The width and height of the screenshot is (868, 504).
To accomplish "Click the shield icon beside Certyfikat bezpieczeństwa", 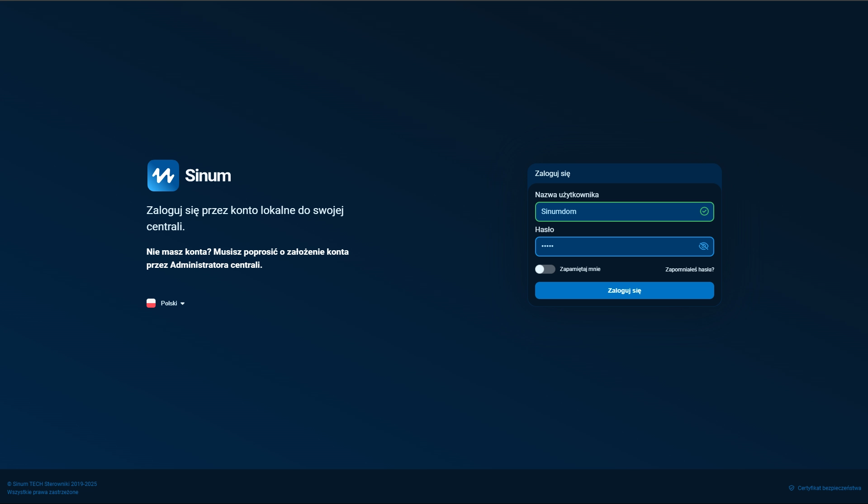I will point(791,488).
